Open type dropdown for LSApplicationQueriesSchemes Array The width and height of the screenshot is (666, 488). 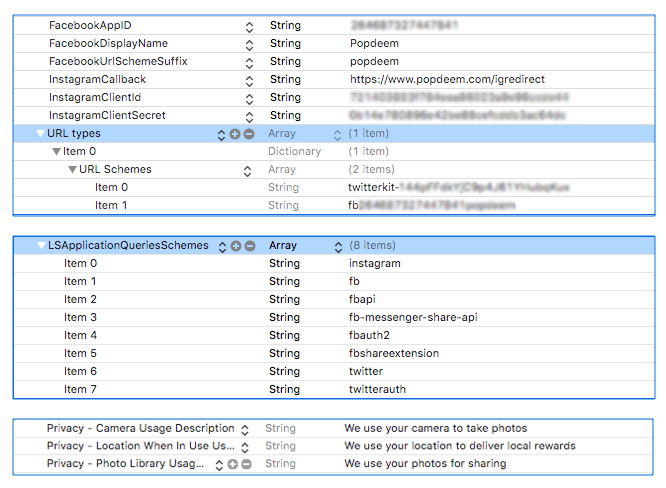pyautogui.click(x=338, y=247)
